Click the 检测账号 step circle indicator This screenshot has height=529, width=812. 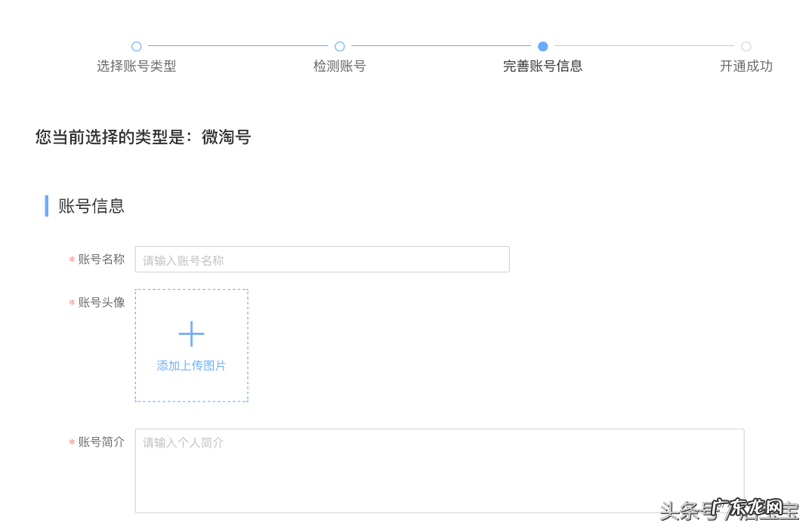click(x=339, y=46)
